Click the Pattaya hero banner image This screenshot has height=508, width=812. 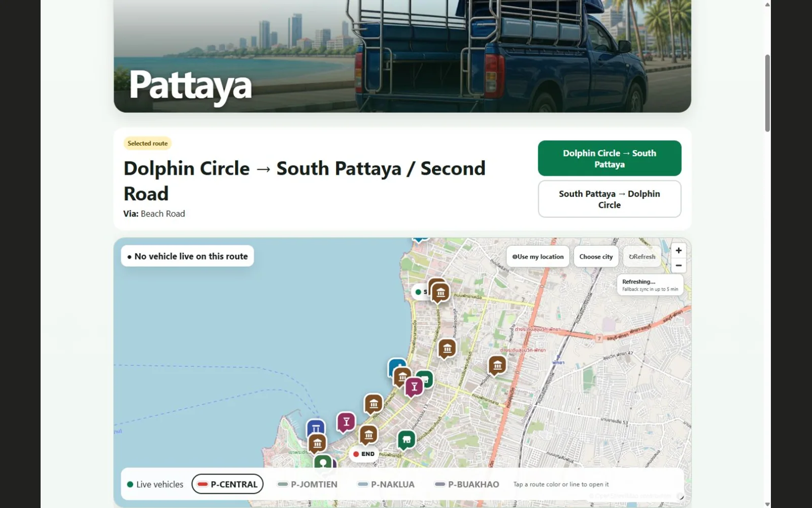[402, 56]
